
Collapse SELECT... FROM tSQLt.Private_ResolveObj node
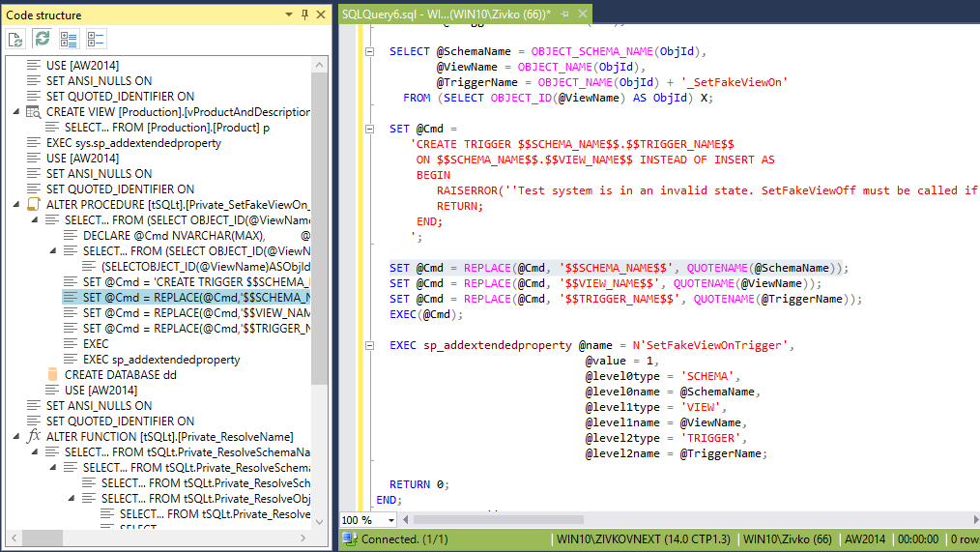[x=72, y=498]
